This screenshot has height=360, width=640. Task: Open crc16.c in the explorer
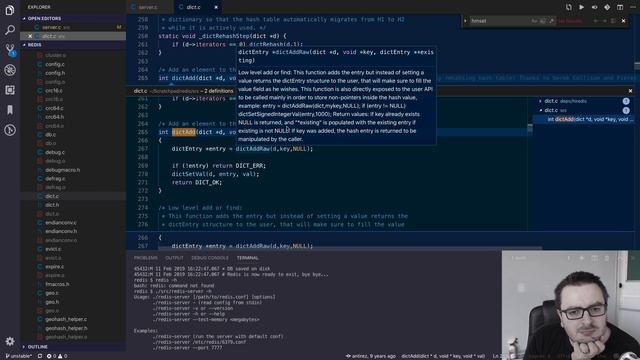click(54, 91)
